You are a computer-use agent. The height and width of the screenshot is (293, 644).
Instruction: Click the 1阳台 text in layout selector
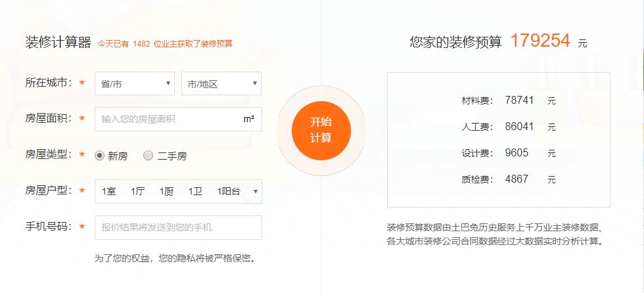click(x=229, y=192)
